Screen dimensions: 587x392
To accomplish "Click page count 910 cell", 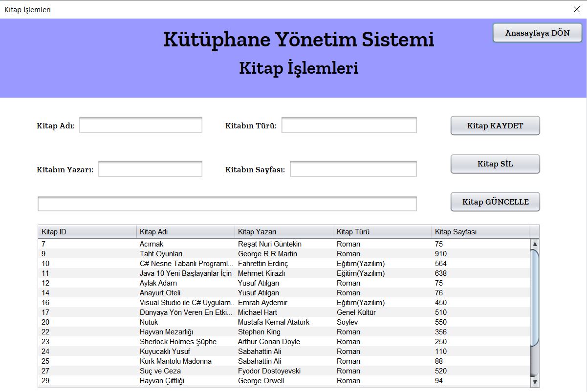I will (x=481, y=254).
